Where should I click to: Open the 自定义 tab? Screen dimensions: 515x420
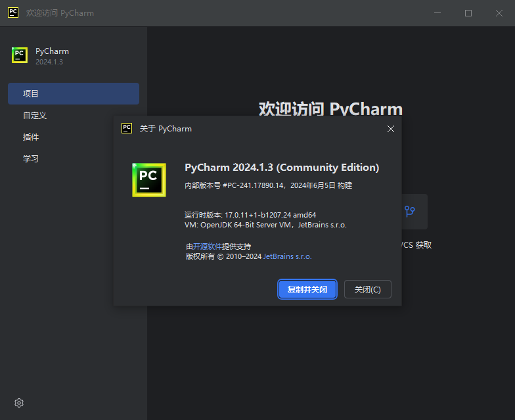click(35, 116)
